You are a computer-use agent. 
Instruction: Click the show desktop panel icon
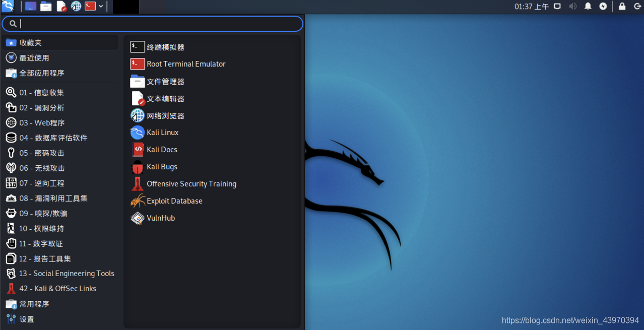click(31, 7)
